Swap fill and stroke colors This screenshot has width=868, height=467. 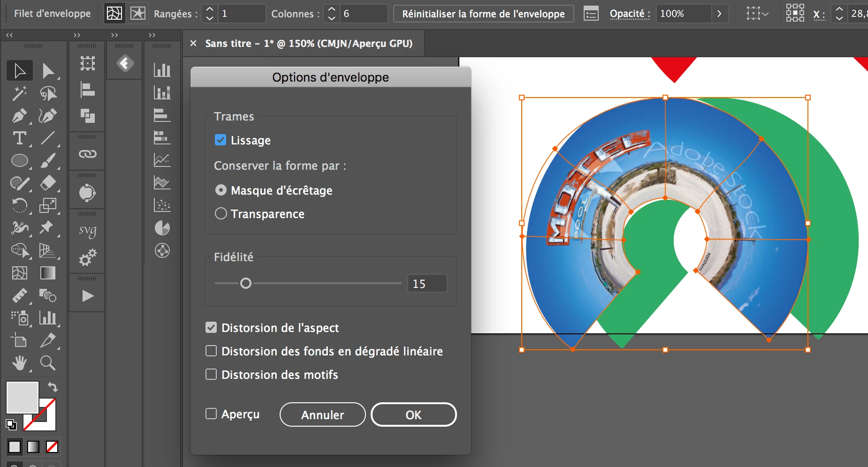coord(53,387)
